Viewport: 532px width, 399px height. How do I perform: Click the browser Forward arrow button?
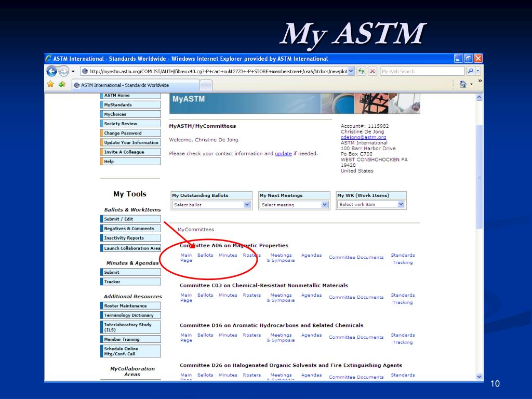tap(63, 71)
